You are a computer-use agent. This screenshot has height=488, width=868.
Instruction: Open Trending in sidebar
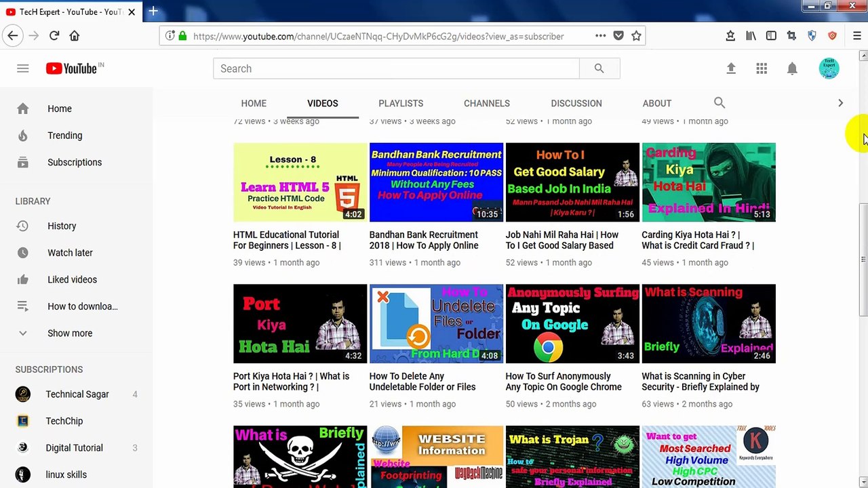click(76, 136)
